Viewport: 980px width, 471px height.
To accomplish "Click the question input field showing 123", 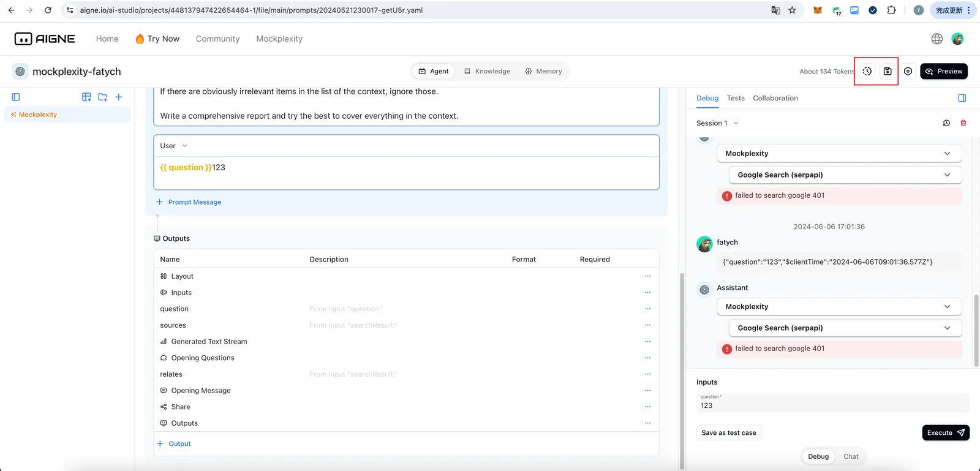I will point(833,403).
